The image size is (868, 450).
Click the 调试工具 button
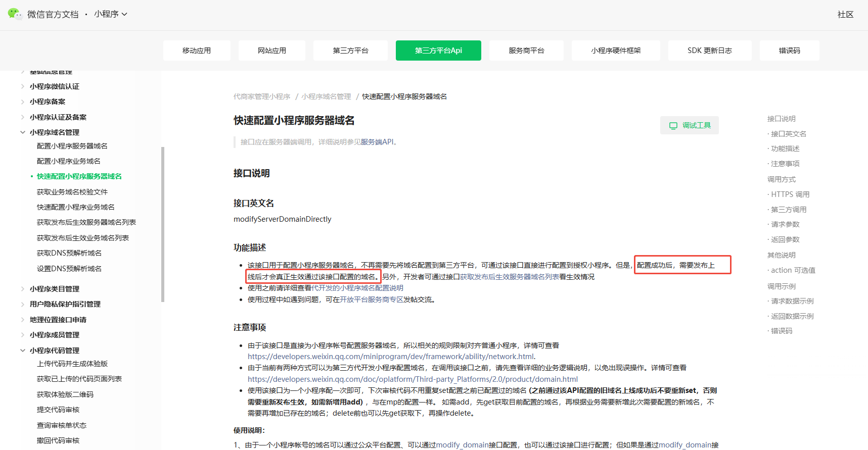pyautogui.click(x=690, y=125)
